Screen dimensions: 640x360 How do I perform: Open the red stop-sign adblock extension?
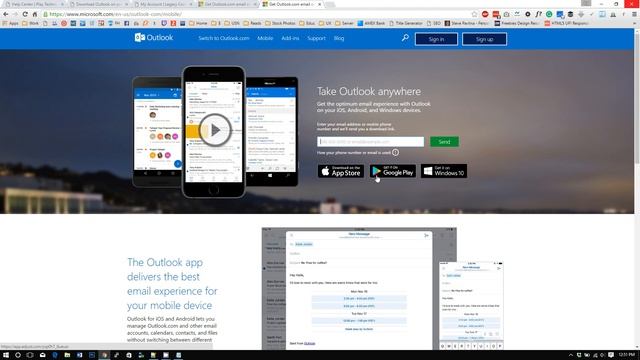click(x=485, y=14)
